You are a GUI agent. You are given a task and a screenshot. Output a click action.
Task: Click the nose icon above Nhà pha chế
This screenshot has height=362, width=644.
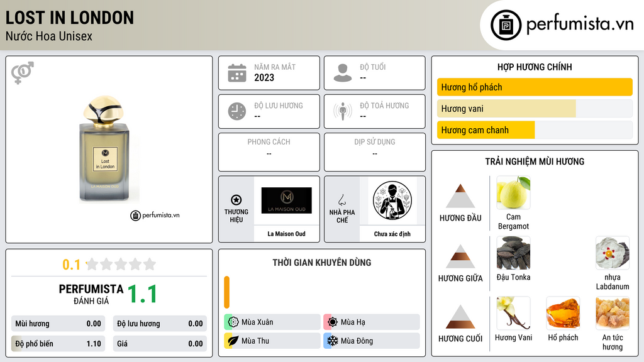pyautogui.click(x=341, y=200)
